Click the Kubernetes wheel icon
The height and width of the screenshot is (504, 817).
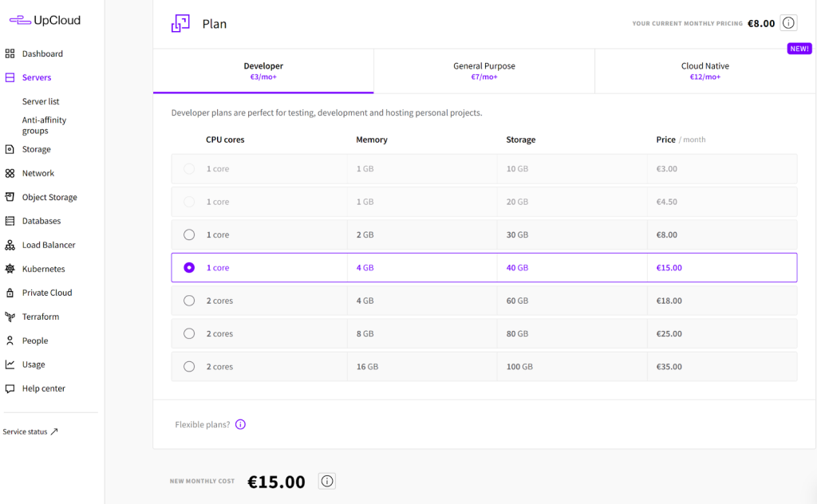(10, 269)
